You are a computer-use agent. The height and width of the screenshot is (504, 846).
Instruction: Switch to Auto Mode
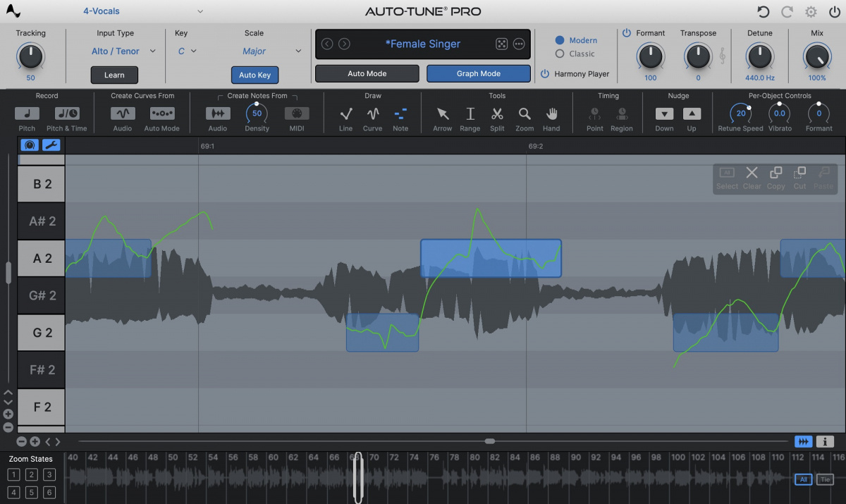(x=366, y=73)
